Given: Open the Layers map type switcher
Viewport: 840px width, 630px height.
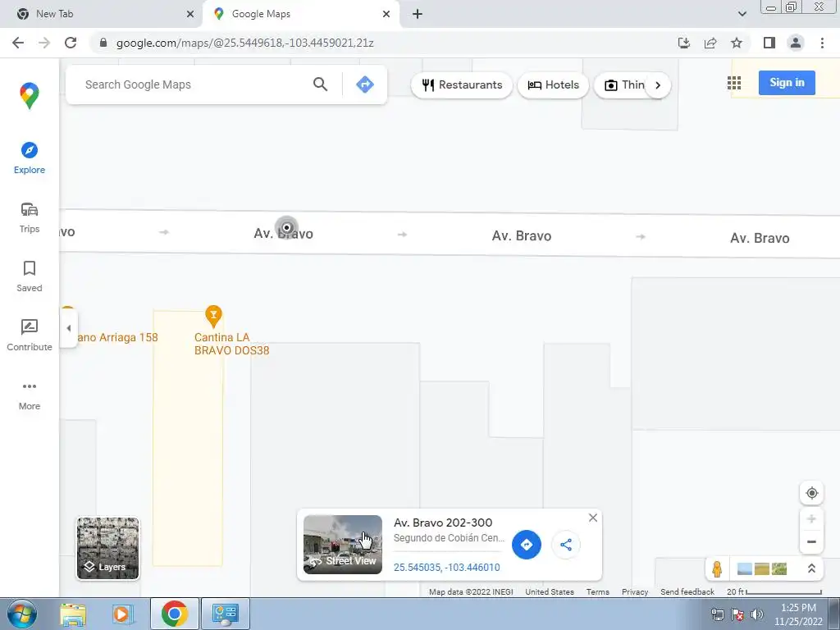Looking at the screenshot, I should (x=107, y=548).
